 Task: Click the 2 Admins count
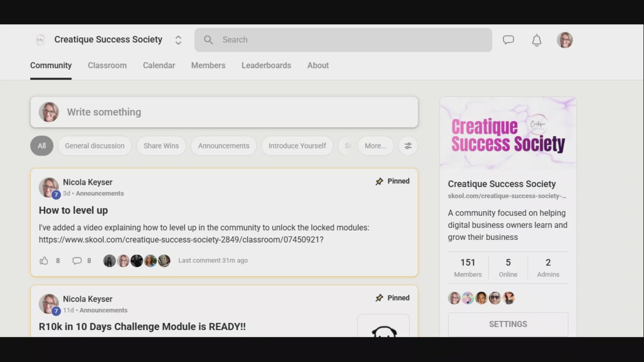tap(548, 267)
